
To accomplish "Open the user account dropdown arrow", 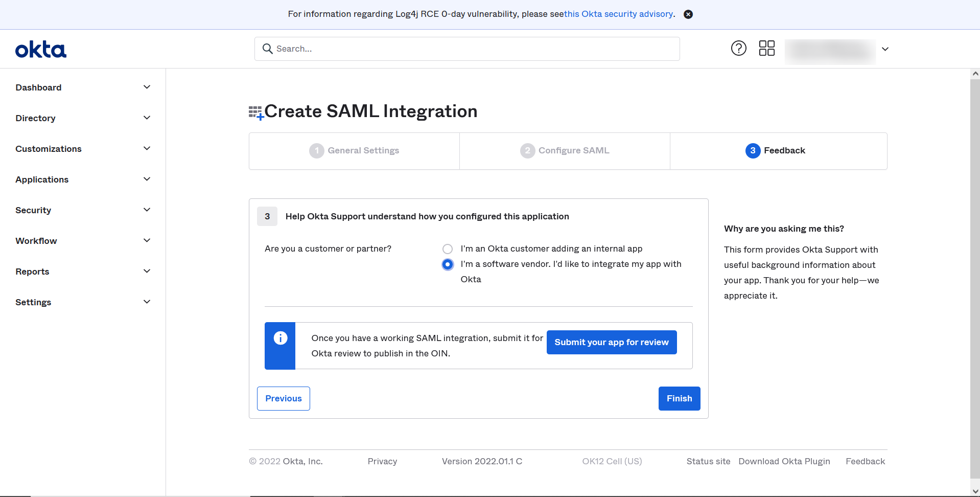I will [x=885, y=49].
